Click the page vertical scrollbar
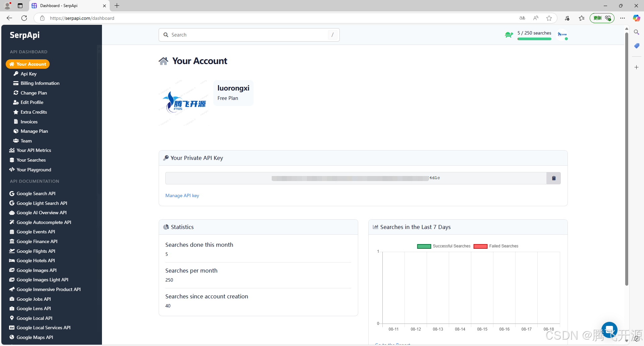 tap(627, 159)
